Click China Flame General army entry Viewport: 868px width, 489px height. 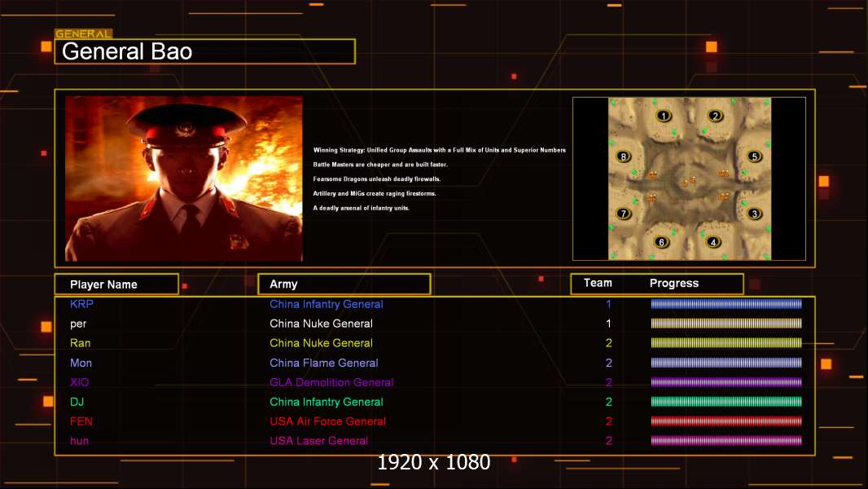(x=324, y=363)
